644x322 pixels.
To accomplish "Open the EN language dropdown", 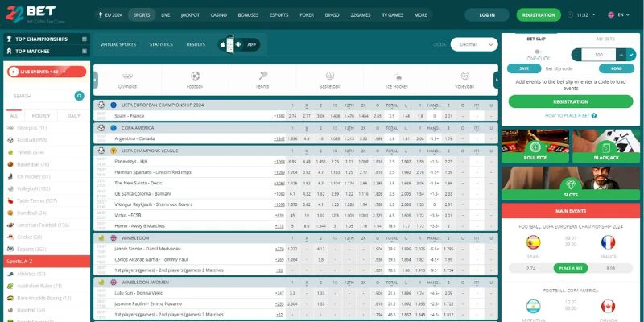I will click(618, 14).
